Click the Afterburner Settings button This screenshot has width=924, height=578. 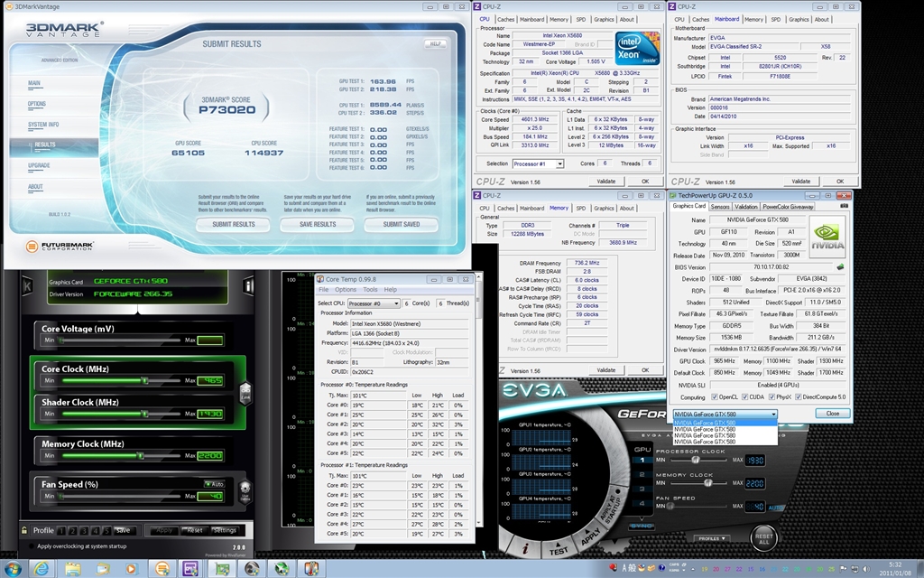point(225,530)
